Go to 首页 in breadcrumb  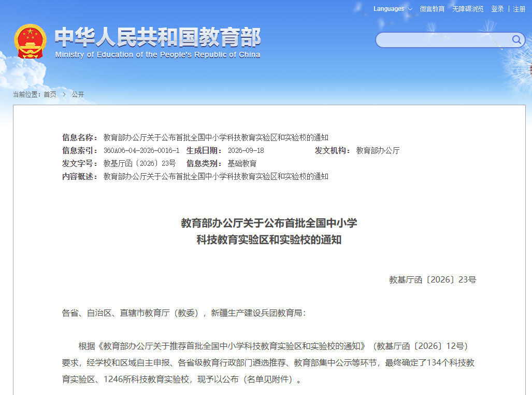tap(50, 94)
